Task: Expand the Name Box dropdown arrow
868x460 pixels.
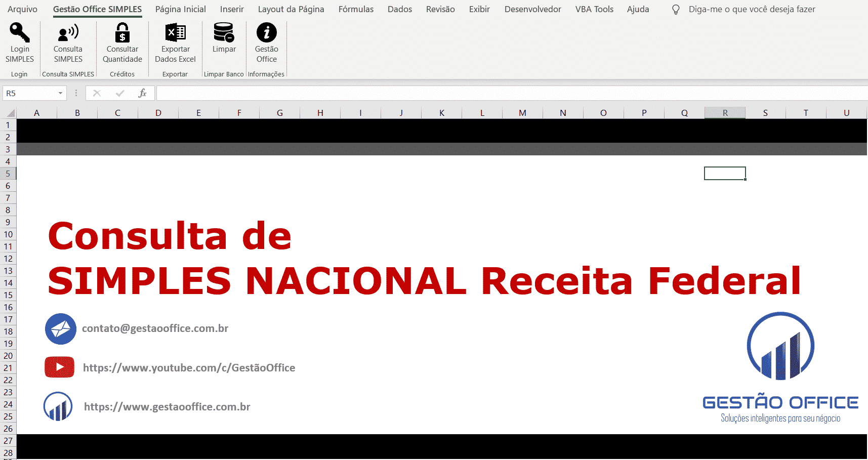Action: click(60, 93)
